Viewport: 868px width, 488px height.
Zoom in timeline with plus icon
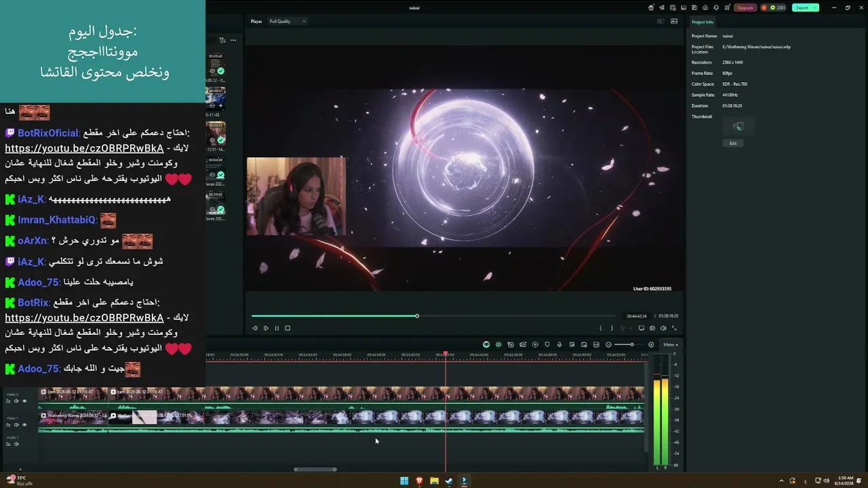pos(651,345)
